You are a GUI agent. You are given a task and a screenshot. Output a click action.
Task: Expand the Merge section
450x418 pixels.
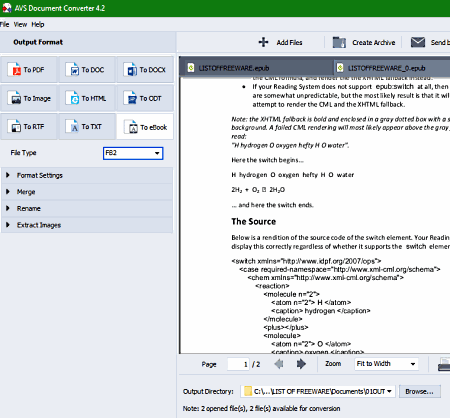(x=87, y=192)
